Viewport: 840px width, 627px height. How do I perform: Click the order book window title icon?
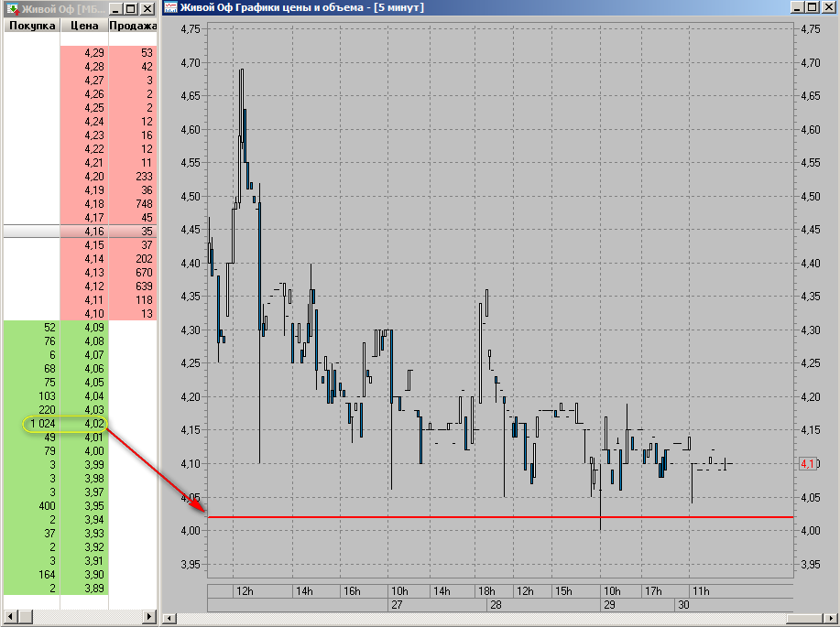[12, 8]
